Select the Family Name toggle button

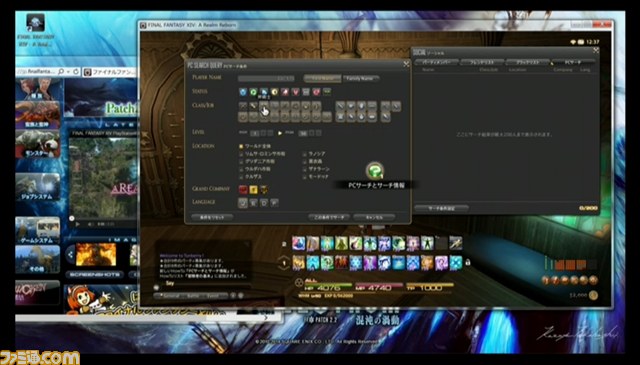(361, 78)
